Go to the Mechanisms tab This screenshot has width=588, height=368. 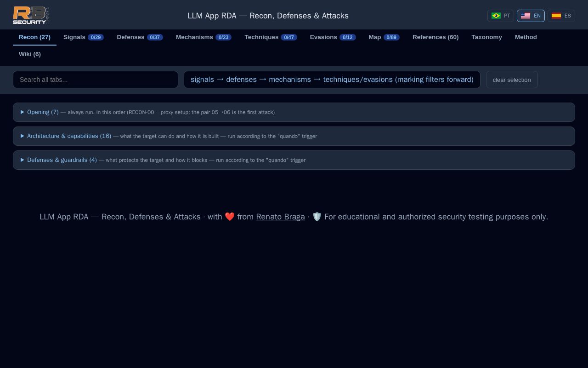(x=204, y=37)
